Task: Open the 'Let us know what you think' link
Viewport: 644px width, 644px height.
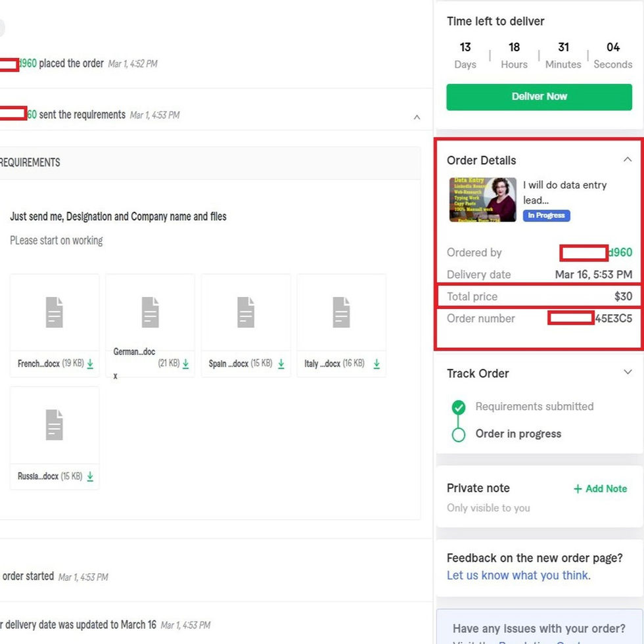Action: [518, 576]
